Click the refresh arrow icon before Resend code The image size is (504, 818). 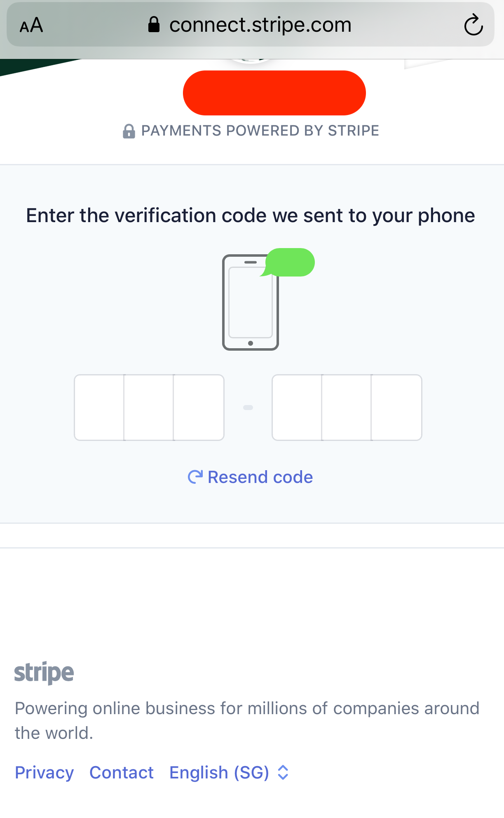tap(196, 476)
